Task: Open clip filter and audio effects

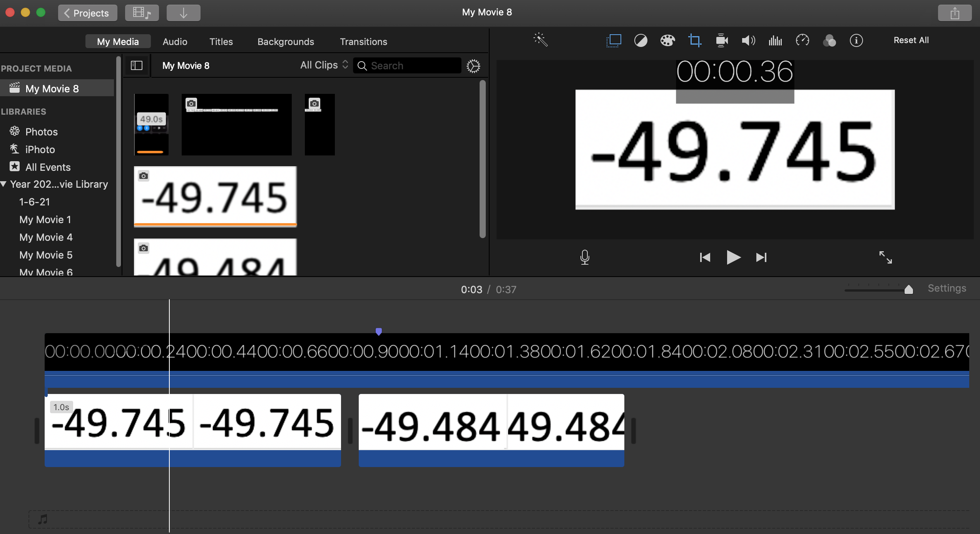Action: (x=829, y=40)
